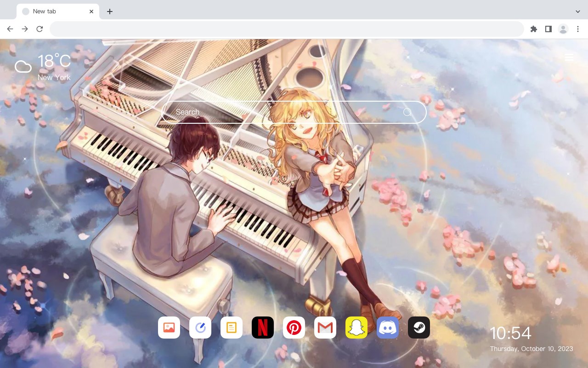Click the 10:54 clock display
This screenshot has width=588, height=368.
[x=510, y=333]
